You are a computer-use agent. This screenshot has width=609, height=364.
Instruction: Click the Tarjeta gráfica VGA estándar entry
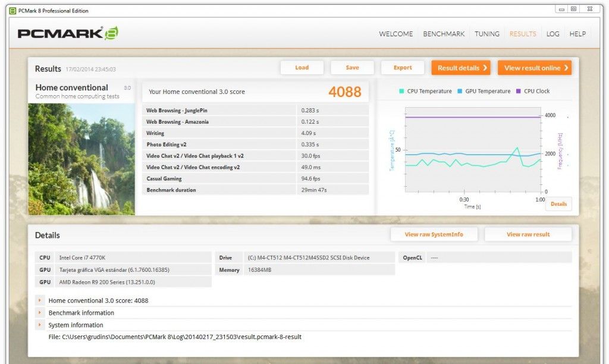(x=114, y=269)
